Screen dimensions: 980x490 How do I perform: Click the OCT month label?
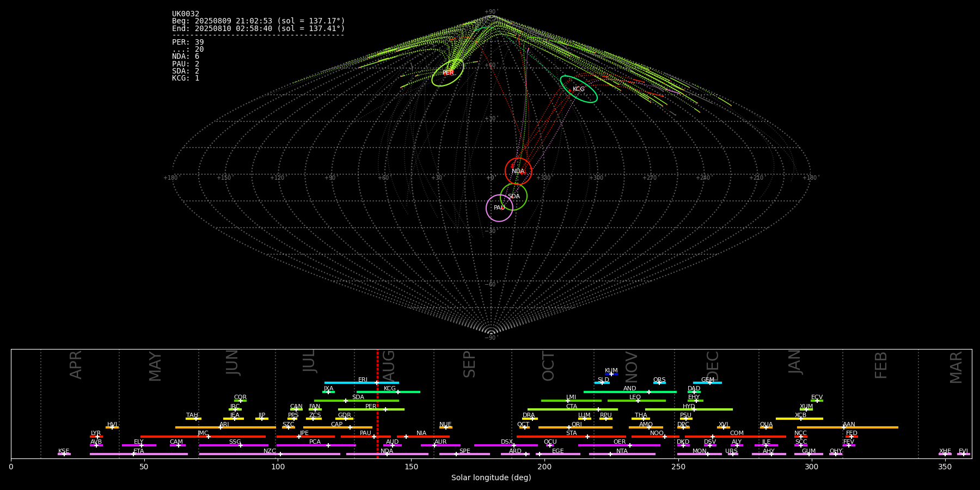[x=548, y=366]
